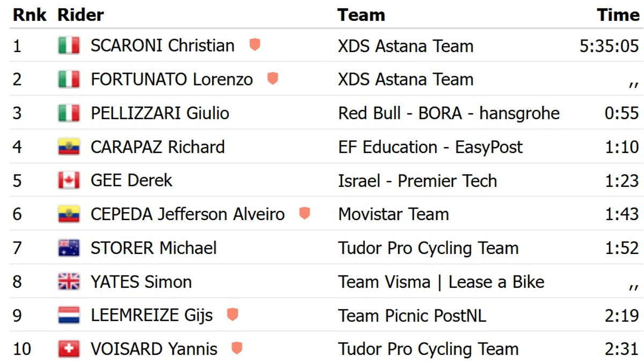This screenshot has width=644, height=364.
Task: Open CARAPAZ Richard's rider page
Action: 157,147
